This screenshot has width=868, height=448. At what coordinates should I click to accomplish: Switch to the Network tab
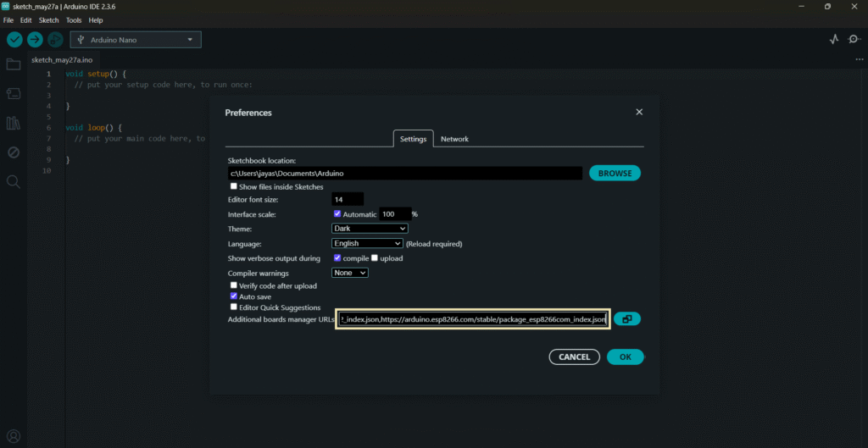point(454,139)
